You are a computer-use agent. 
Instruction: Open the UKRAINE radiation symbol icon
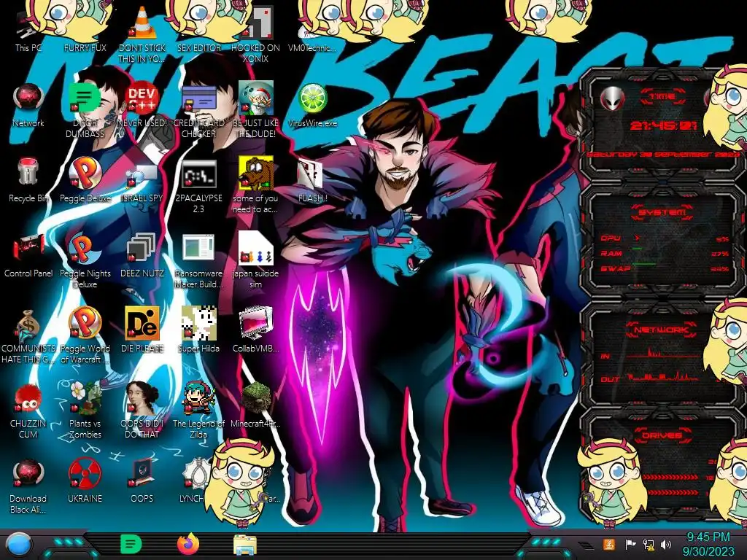[85, 481]
